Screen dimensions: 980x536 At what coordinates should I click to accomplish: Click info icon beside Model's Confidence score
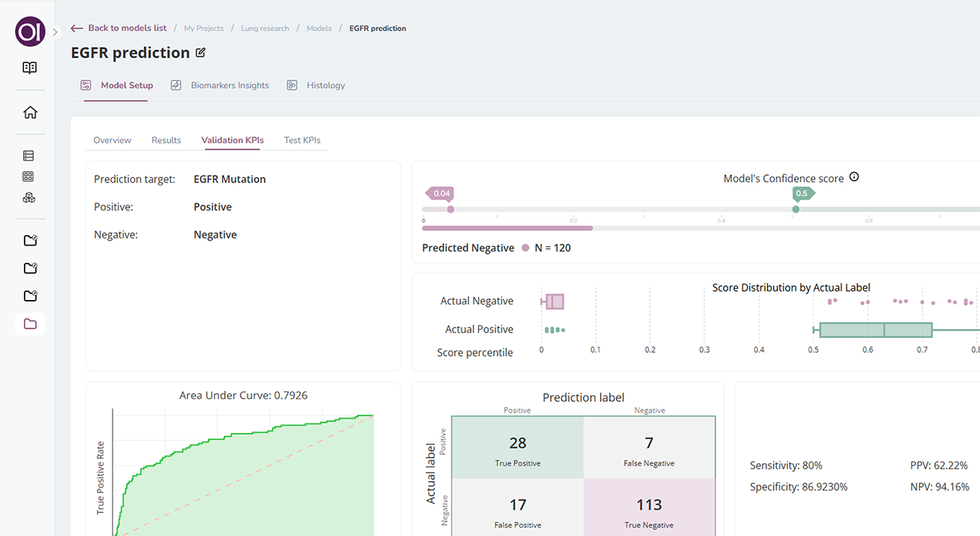click(854, 177)
